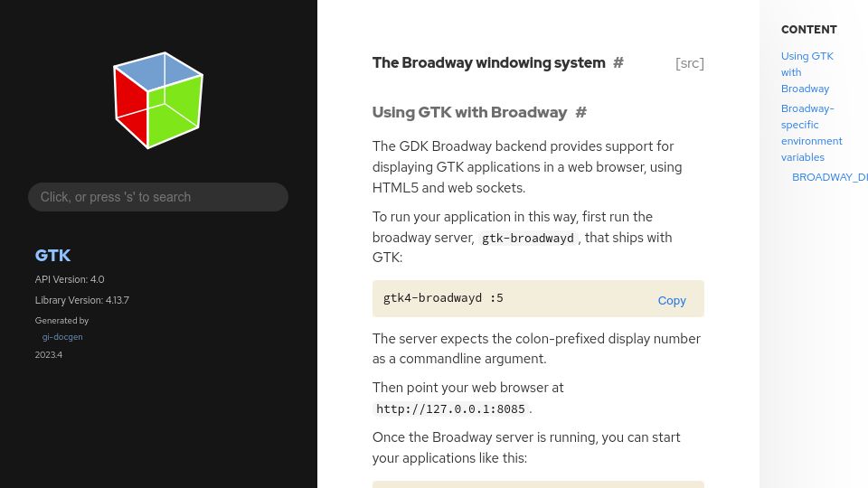Screen dimensions: 868x488
Task: Click the API Version: 4.0 text
Action: [70, 279]
